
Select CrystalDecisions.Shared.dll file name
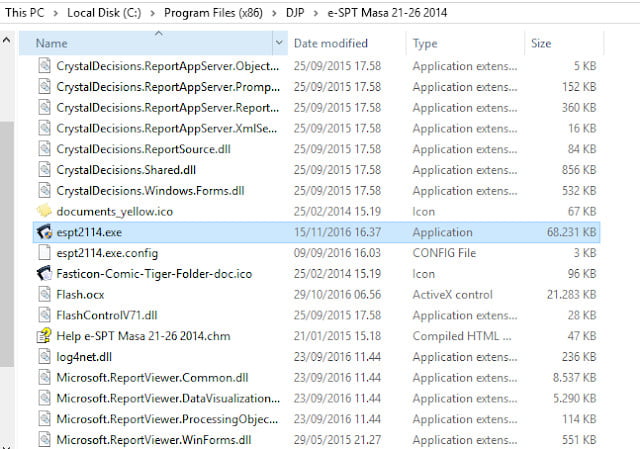pos(126,170)
